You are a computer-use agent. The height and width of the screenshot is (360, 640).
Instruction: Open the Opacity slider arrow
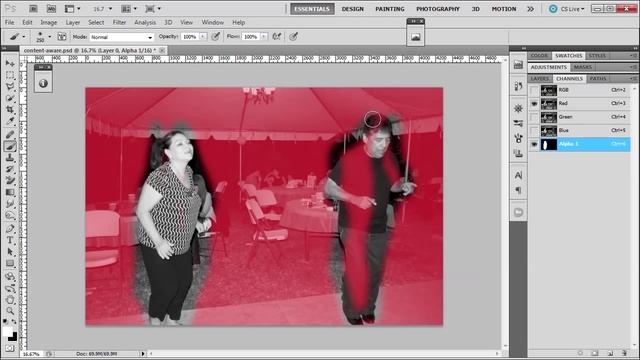coord(203,37)
